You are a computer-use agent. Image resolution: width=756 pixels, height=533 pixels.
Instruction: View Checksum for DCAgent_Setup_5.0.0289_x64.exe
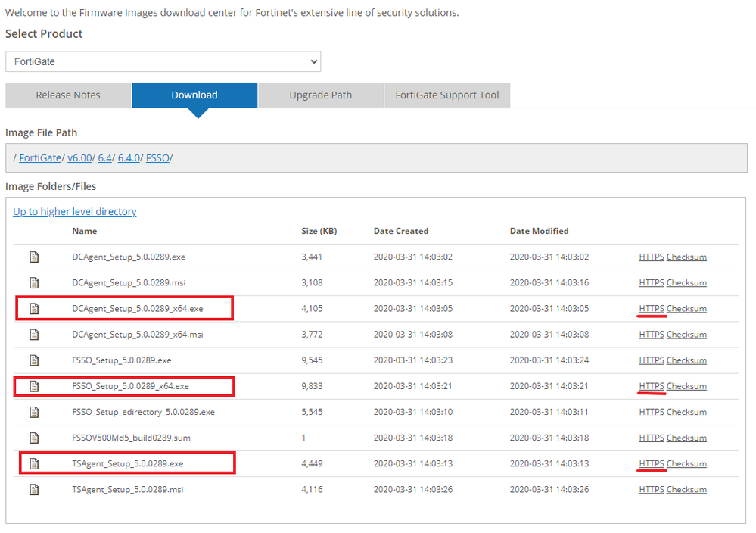pos(686,309)
